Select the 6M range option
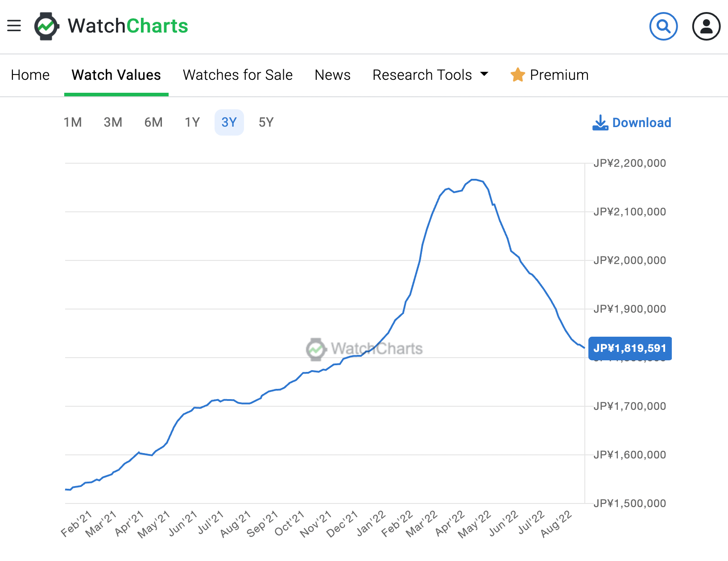Screen dimensions: 728x561 pyautogui.click(x=153, y=122)
